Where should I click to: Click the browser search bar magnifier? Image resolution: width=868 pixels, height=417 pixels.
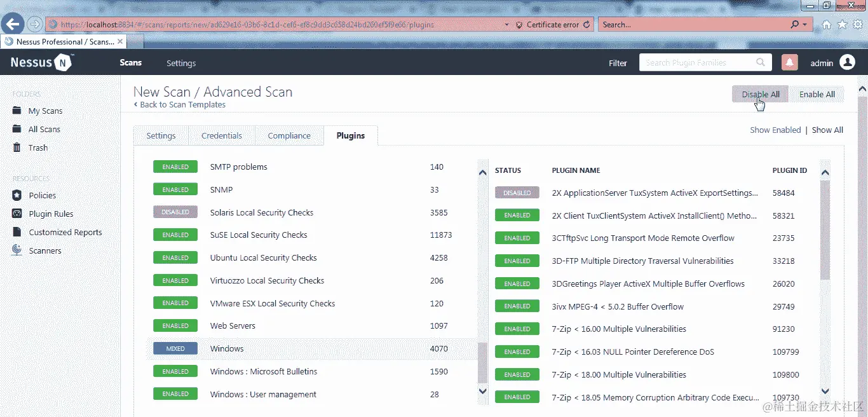click(794, 25)
